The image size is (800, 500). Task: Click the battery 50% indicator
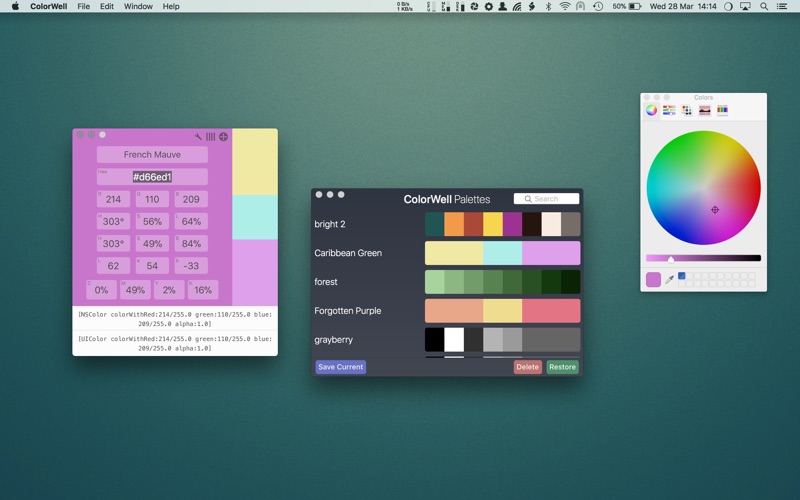point(627,7)
